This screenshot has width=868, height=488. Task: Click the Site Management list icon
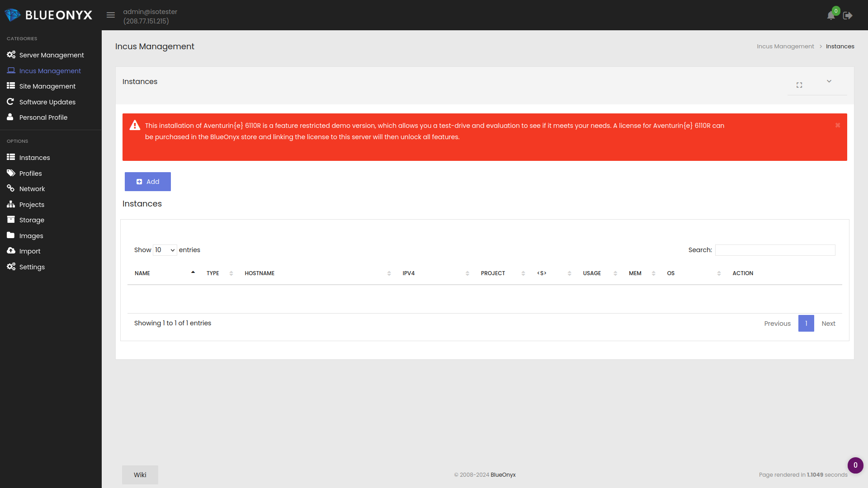[x=11, y=86]
